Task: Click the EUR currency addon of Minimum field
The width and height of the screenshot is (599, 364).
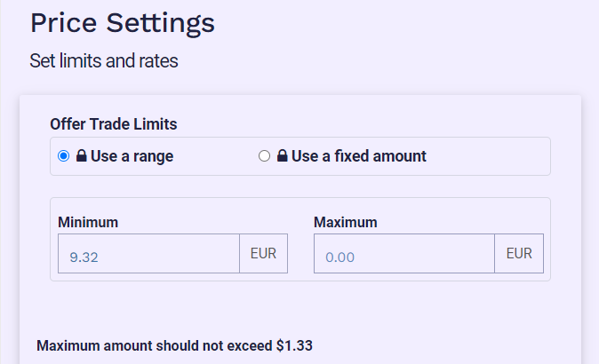Action: tap(264, 253)
